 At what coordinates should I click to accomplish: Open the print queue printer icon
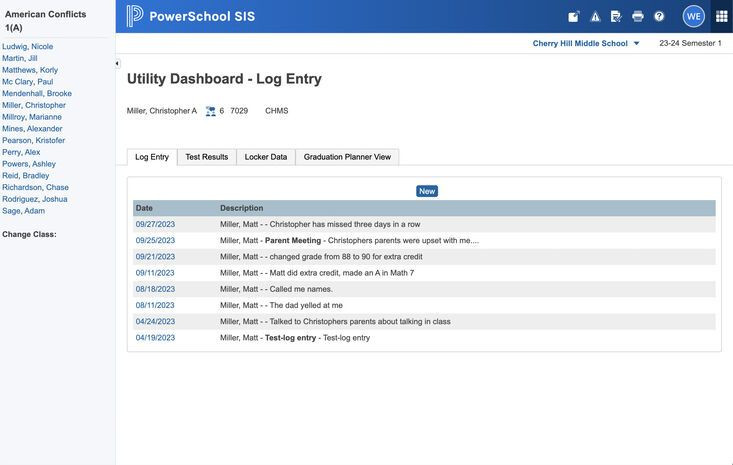638,16
